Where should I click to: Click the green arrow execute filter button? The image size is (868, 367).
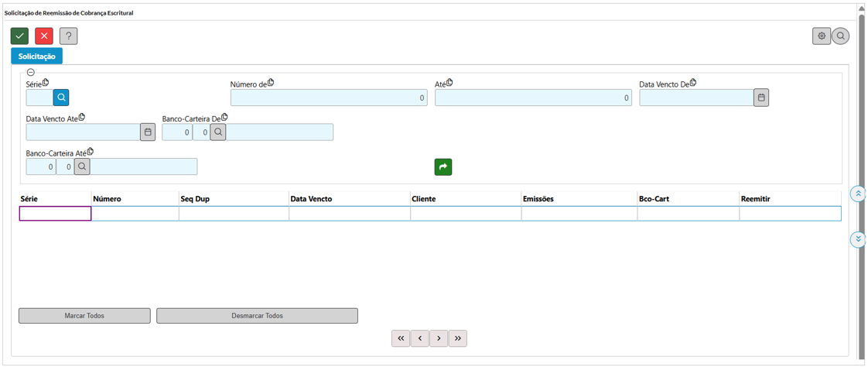click(x=443, y=167)
